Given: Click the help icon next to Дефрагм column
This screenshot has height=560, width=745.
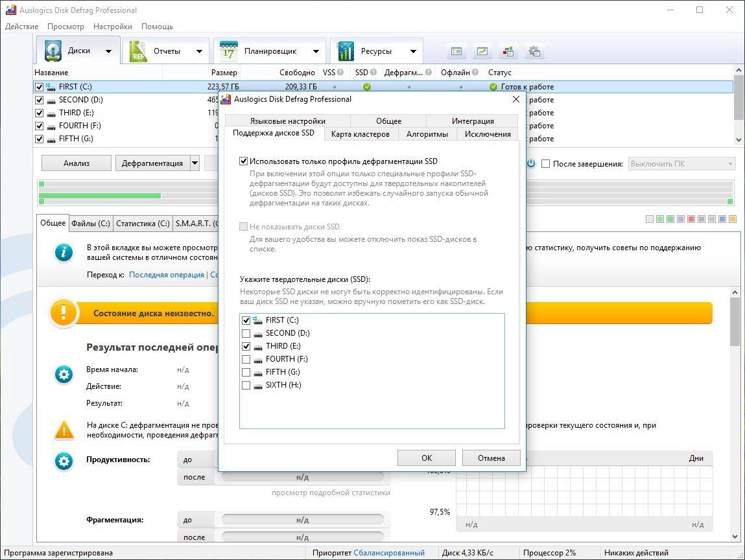Looking at the screenshot, I should (x=429, y=72).
